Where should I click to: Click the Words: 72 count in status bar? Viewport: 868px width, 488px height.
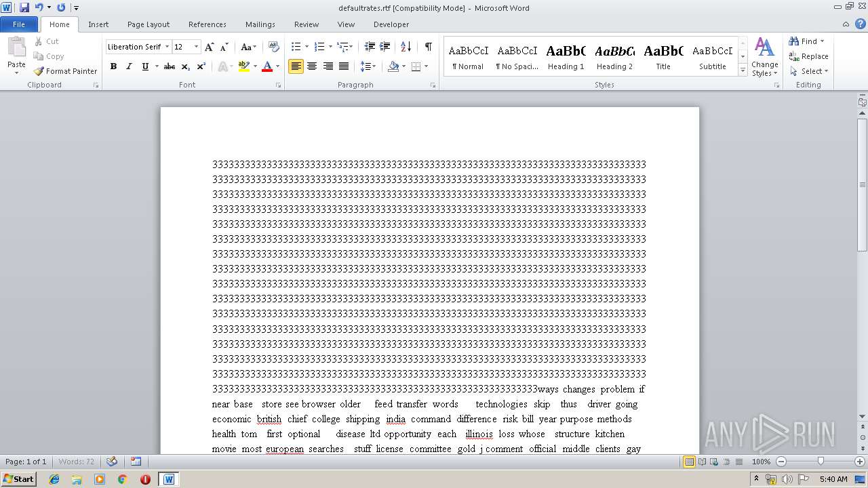click(77, 462)
